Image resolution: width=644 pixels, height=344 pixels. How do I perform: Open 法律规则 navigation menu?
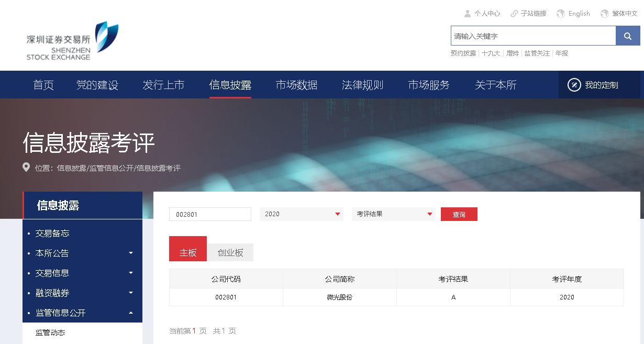tap(363, 85)
